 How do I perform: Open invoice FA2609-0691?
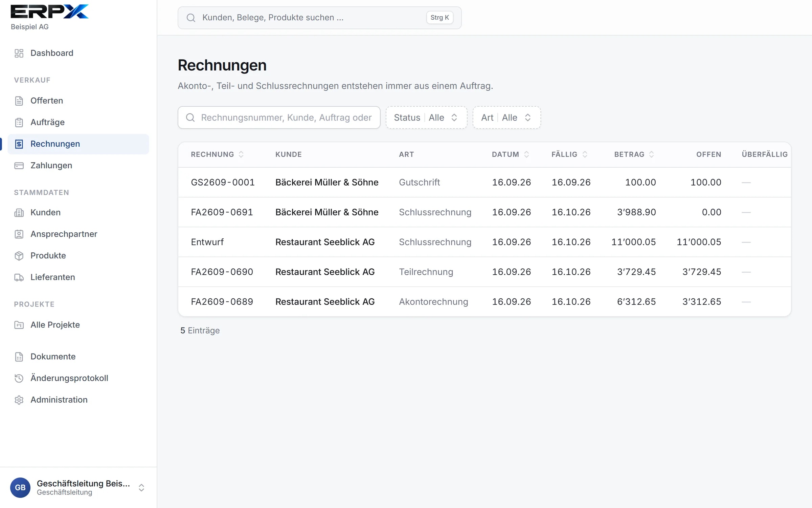point(484,212)
